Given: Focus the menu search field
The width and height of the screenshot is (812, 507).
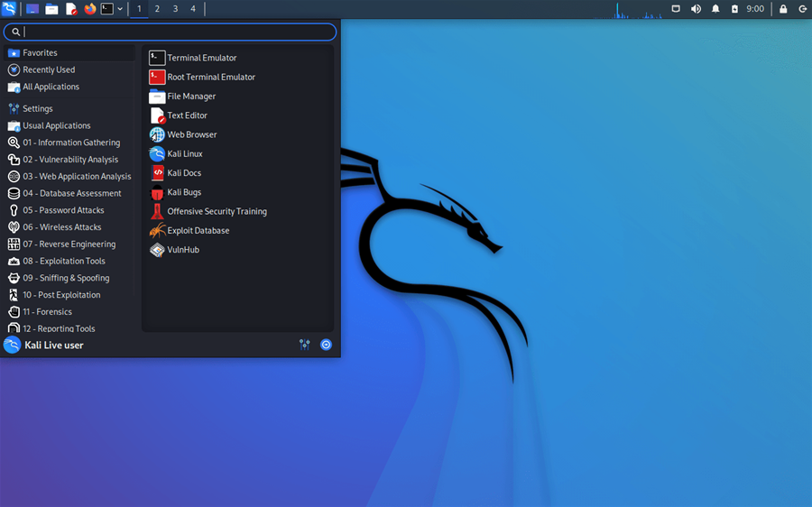Looking at the screenshot, I should (170, 32).
